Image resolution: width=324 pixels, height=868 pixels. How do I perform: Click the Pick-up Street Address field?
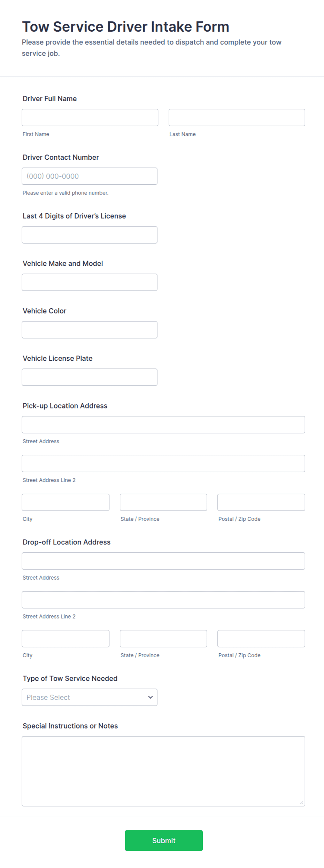pos(163,424)
